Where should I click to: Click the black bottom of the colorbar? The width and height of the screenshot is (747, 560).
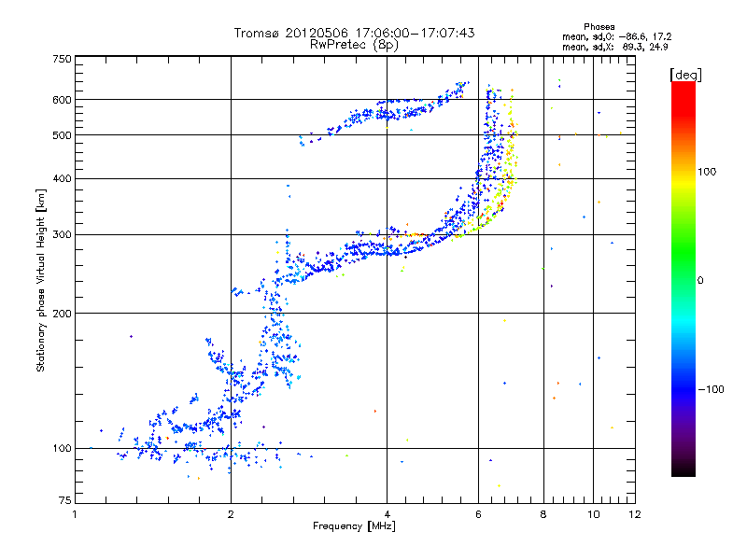[684, 469]
